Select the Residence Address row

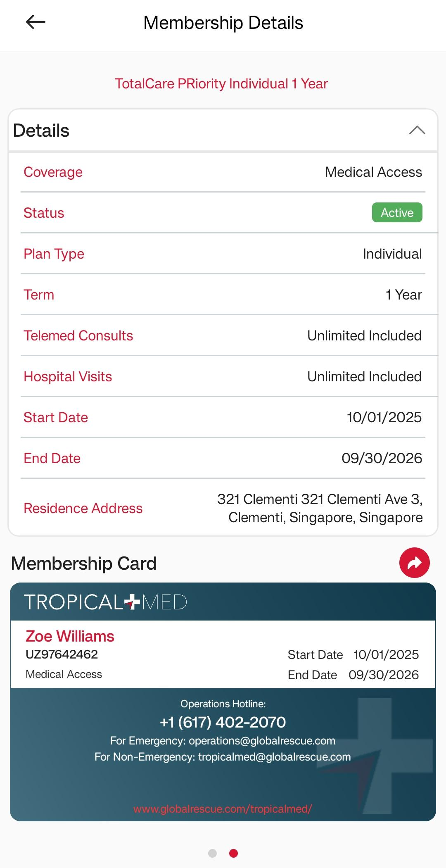[223, 508]
